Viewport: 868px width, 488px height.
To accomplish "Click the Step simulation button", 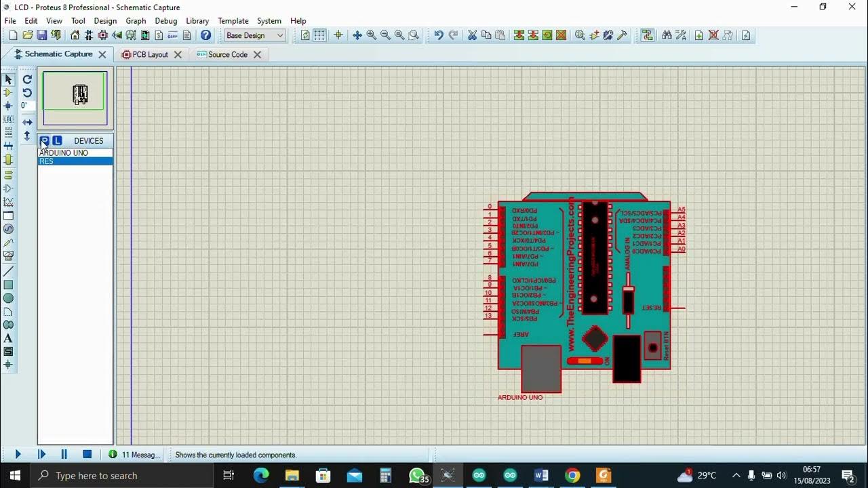I will click(41, 455).
